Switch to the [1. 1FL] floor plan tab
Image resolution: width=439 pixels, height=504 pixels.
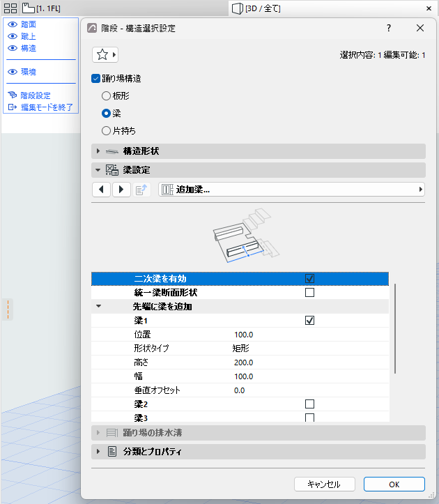coord(41,8)
